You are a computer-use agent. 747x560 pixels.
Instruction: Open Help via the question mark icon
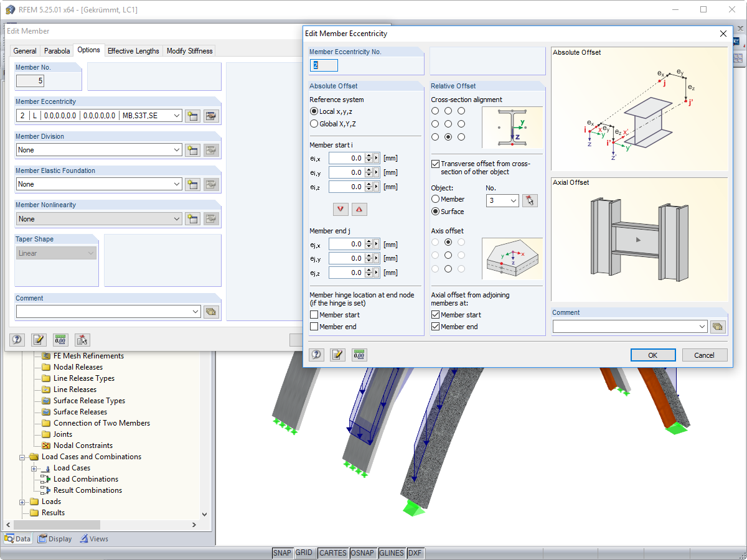[316, 354]
